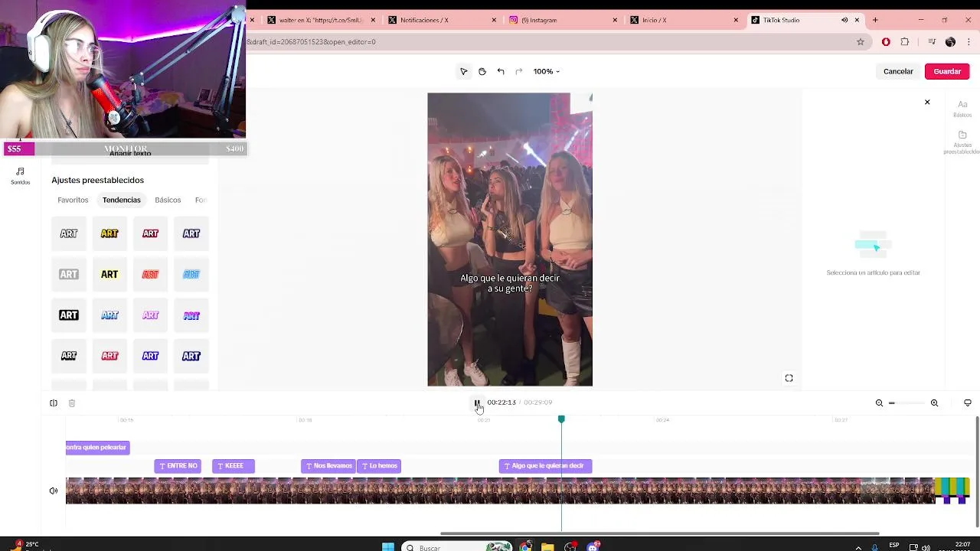Click the horizontal timeline scrollbar

coord(659,533)
